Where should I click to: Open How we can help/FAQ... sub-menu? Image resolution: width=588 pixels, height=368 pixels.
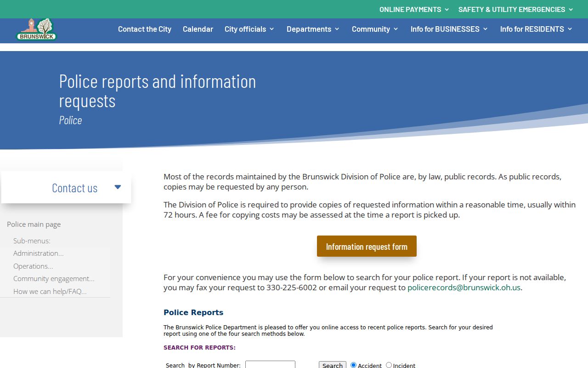50,292
